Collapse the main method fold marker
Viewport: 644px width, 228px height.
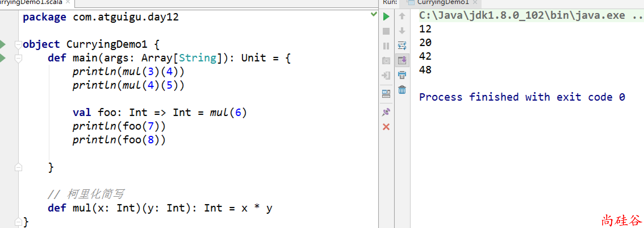(x=18, y=58)
